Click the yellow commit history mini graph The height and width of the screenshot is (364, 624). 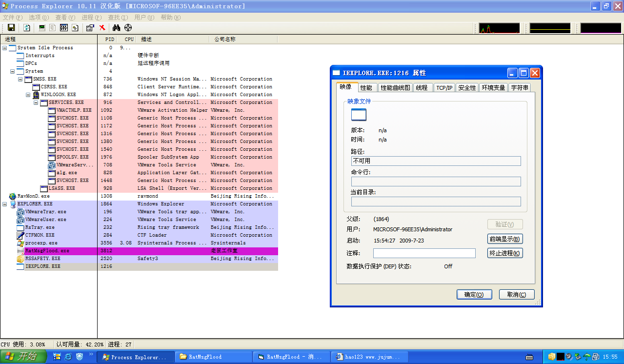pyautogui.click(x=550, y=28)
